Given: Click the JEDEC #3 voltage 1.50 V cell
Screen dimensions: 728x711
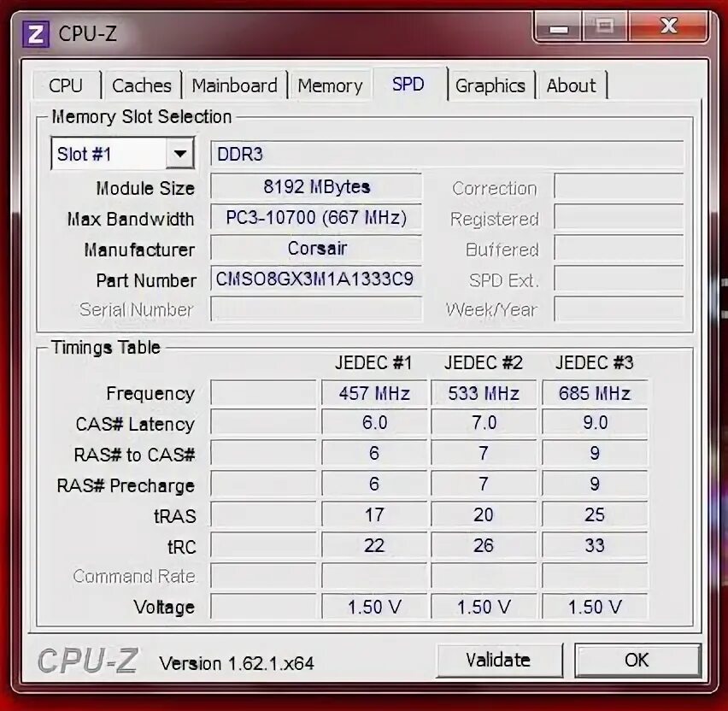Looking at the screenshot, I should pos(595,607).
